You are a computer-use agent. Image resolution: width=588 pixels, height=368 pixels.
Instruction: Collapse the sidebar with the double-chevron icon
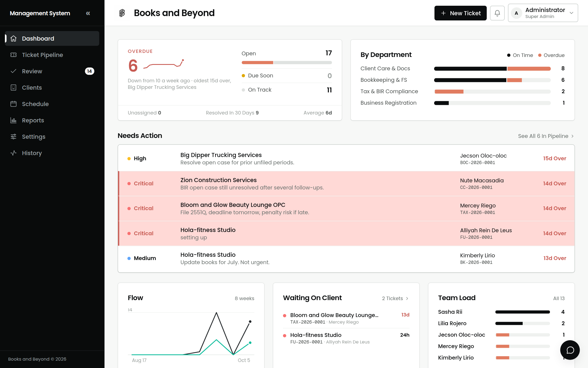click(88, 13)
